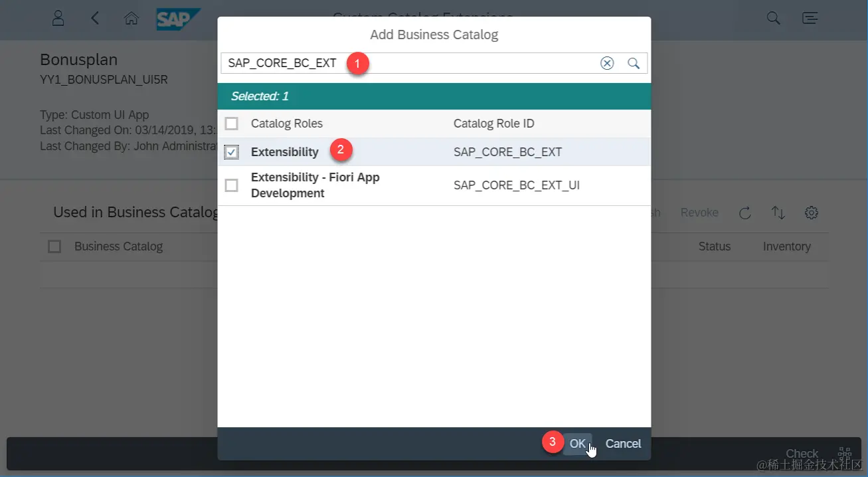Open the shell bar search icon
The image size is (868, 477).
coord(773,19)
